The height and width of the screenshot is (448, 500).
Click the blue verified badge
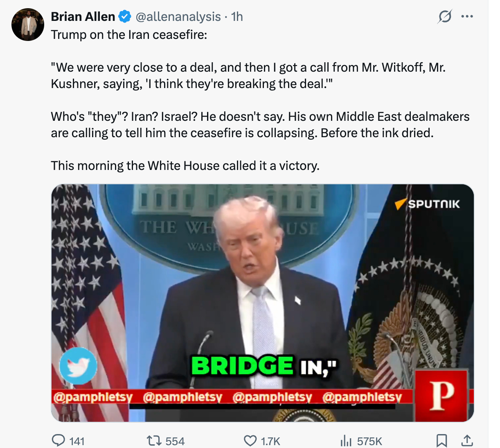pos(125,17)
